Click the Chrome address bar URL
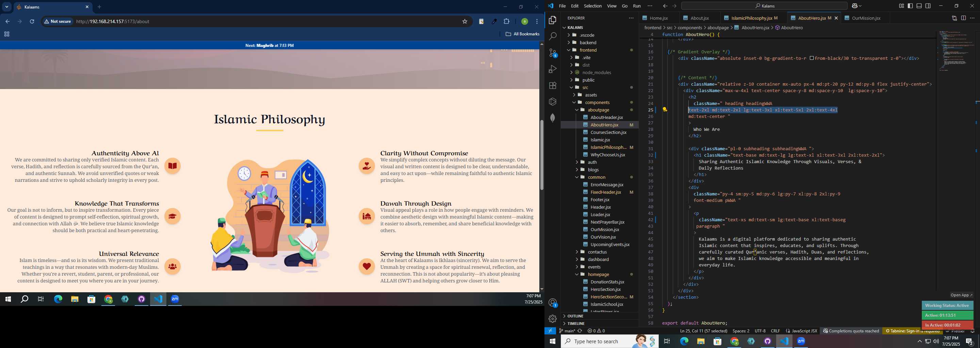This screenshot has height=348, width=980. [x=113, y=22]
